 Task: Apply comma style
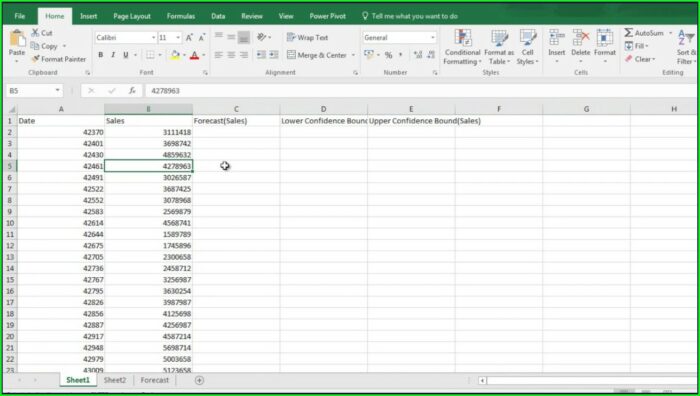(400, 55)
